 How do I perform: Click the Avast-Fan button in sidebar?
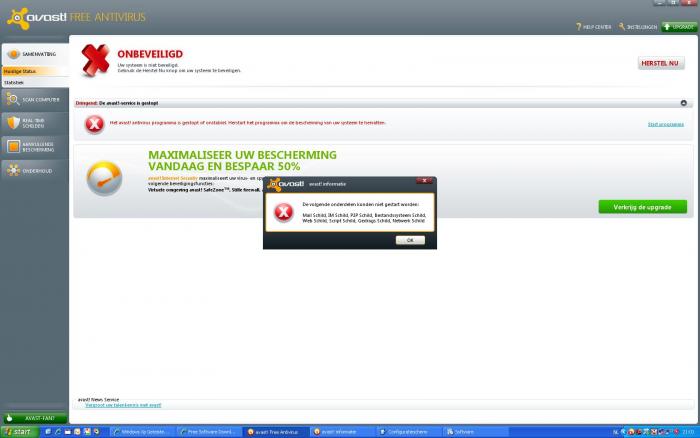[x=35, y=418]
